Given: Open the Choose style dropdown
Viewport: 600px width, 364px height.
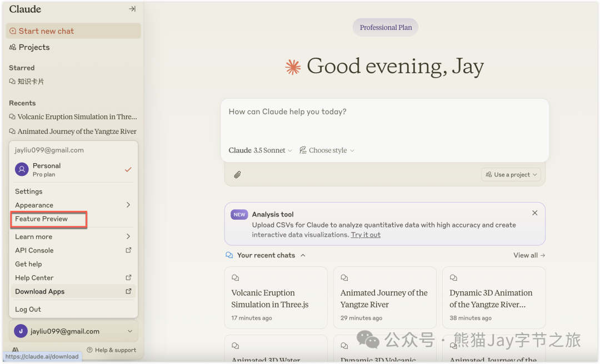Looking at the screenshot, I should 327,150.
